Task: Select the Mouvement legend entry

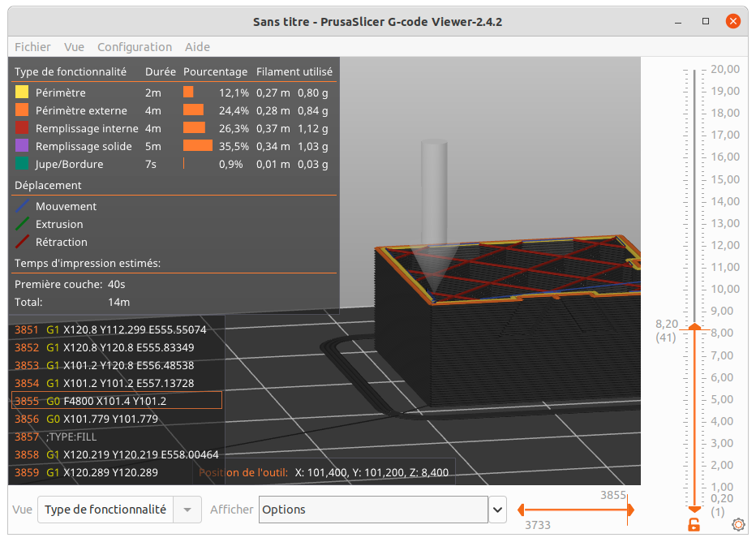Action: pyautogui.click(x=66, y=206)
